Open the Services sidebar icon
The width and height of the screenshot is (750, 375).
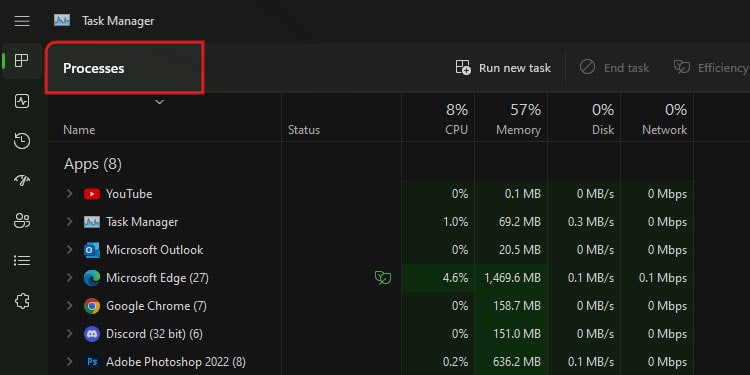[22, 301]
